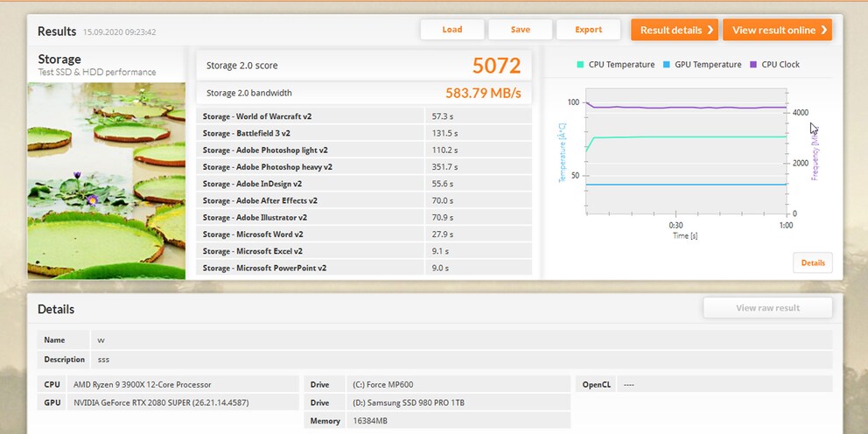Click the View raw result button
This screenshot has width=868, height=434.
tap(768, 308)
